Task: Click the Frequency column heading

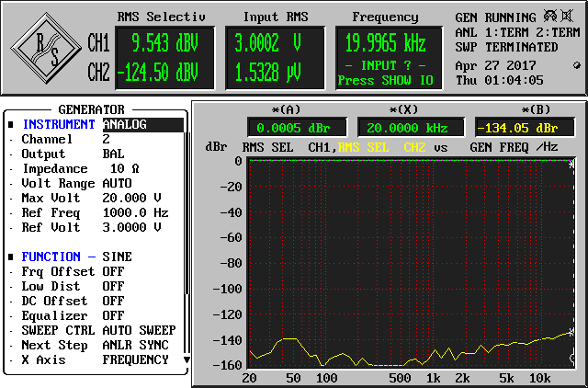Action: tap(386, 17)
